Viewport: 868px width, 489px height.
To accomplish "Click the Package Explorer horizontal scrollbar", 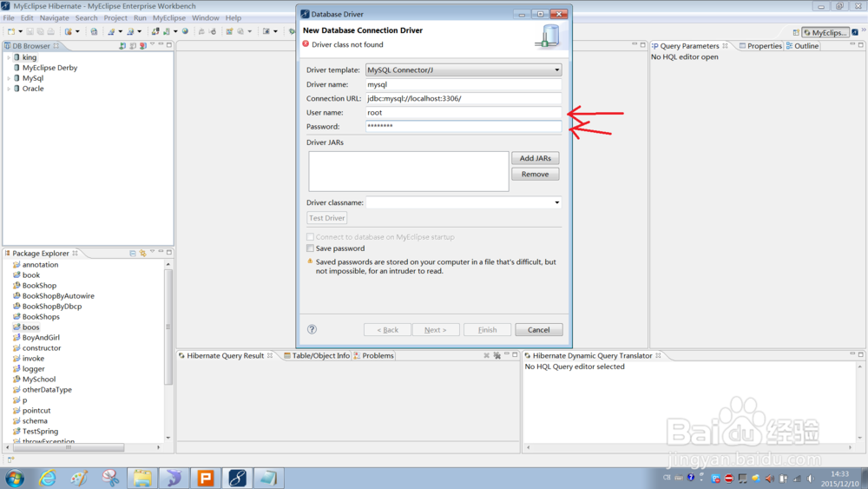I will (x=69, y=447).
